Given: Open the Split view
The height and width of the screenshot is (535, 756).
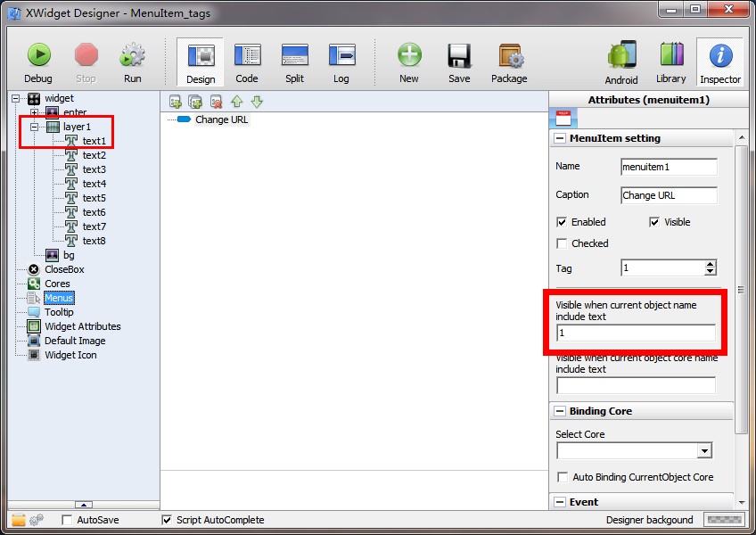Looking at the screenshot, I should tap(294, 62).
